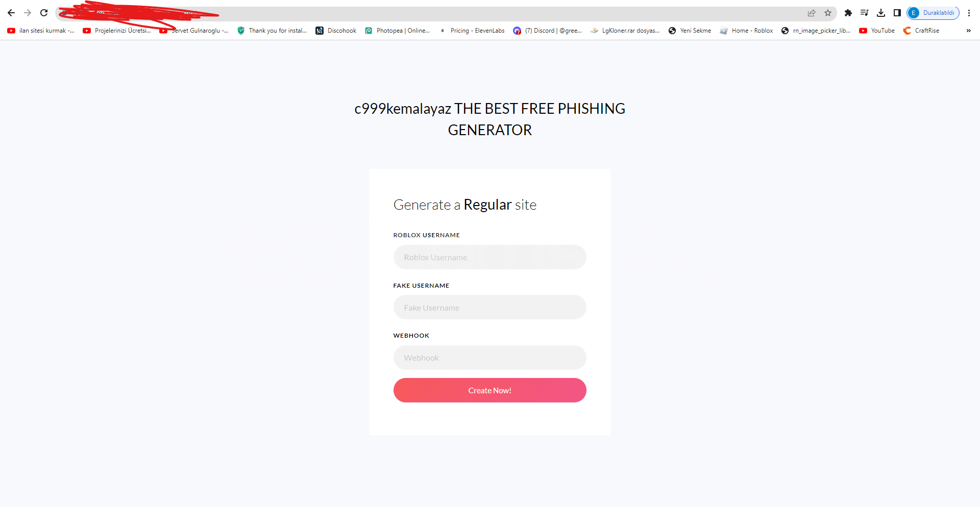980x507 pixels.
Task: Open the Home - Roblox bookmark
Action: tap(746, 31)
